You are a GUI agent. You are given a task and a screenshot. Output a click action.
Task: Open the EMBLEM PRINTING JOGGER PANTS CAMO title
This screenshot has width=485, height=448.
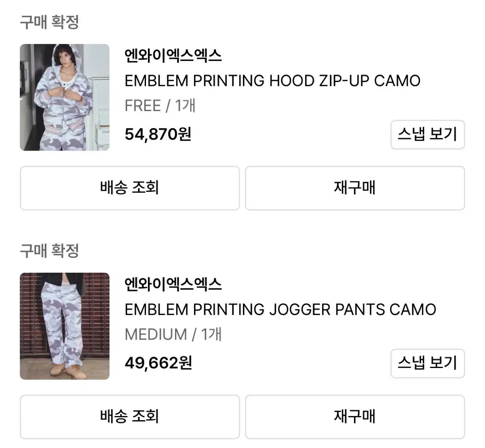point(280,310)
